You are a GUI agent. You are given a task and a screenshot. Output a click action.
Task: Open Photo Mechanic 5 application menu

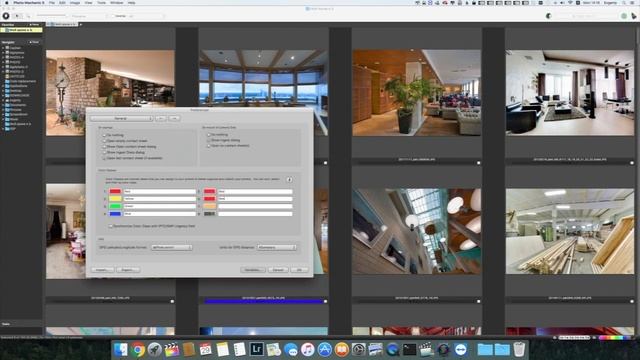29,3
